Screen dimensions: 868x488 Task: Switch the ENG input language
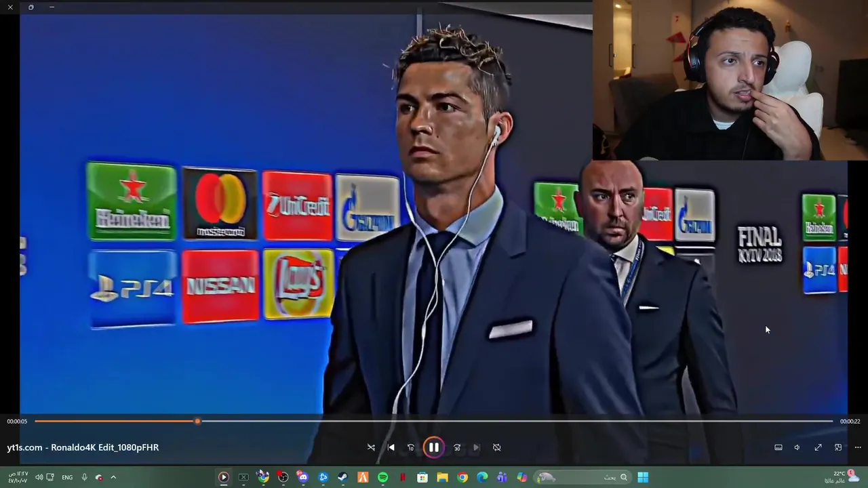(x=67, y=477)
